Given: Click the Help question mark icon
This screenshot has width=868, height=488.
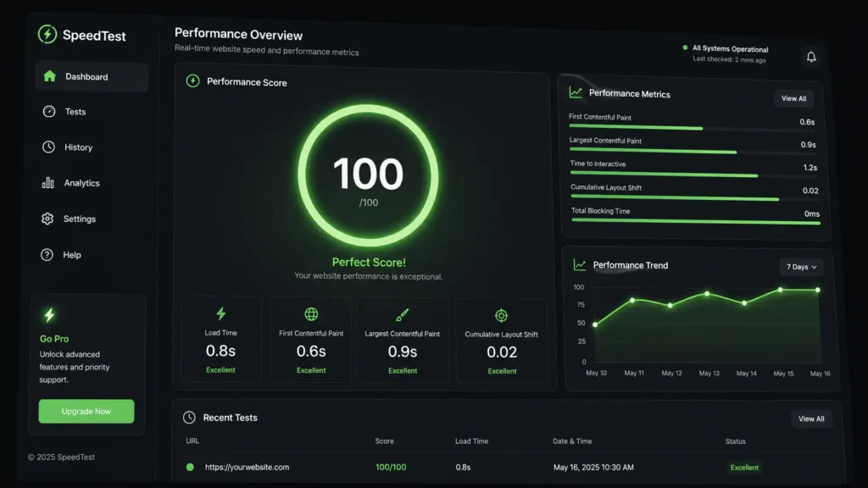Looking at the screenshot, I should [x=47, y=254].
